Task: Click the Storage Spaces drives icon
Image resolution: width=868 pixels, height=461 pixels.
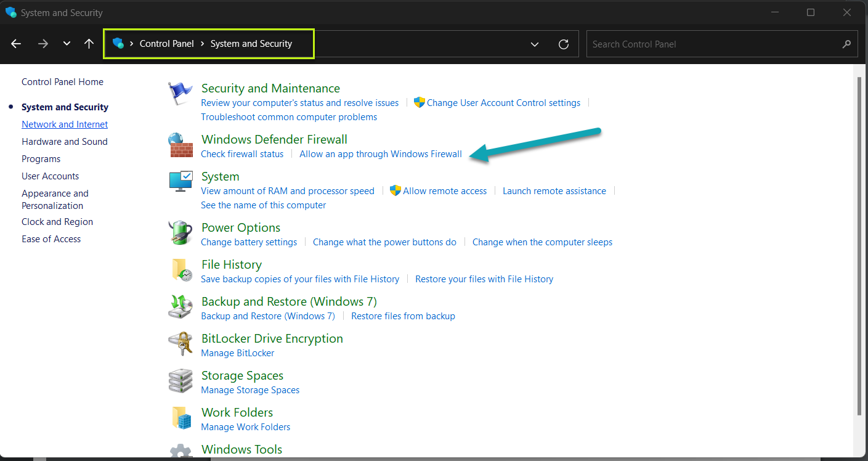Action: (x=180, y=381)
